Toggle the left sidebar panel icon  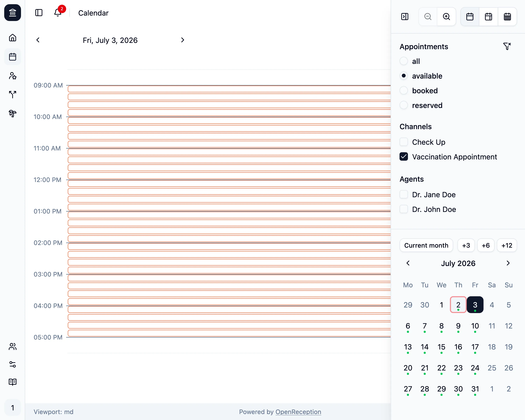click(39, 13)
